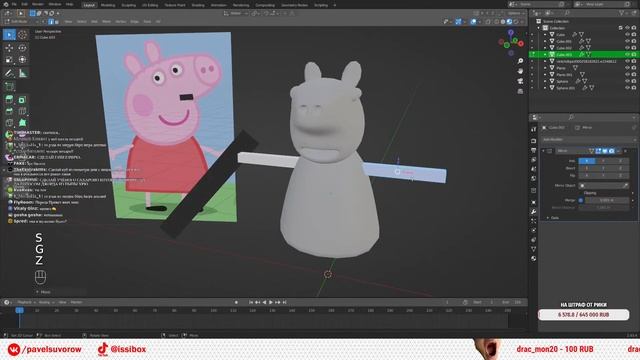Open the Mesh menu in viewport header

(106, 22)
